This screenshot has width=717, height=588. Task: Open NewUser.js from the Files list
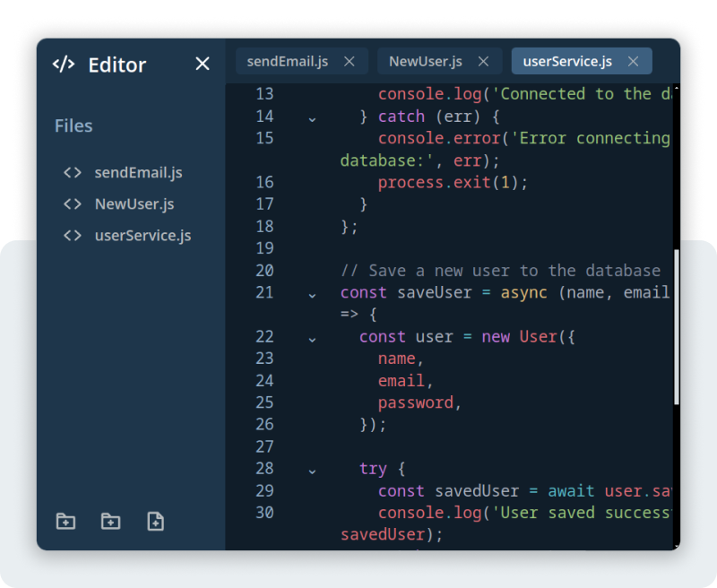tap(129, 203)
